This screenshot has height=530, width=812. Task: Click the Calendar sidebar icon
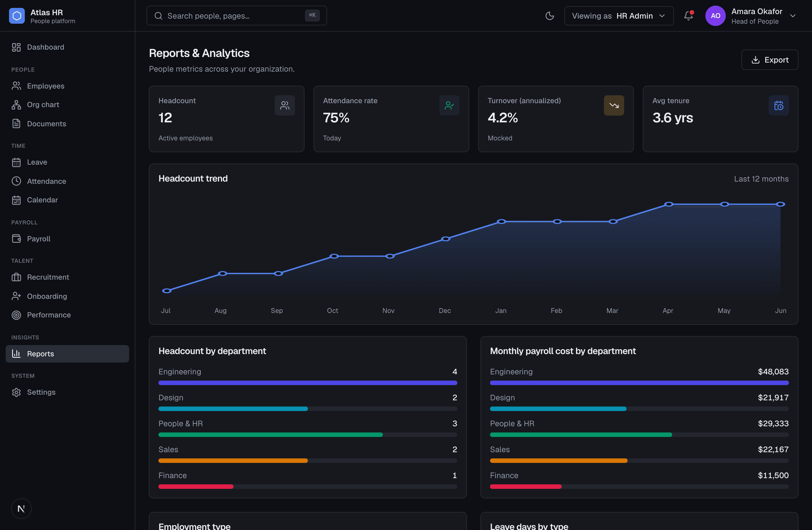point(16,200)
